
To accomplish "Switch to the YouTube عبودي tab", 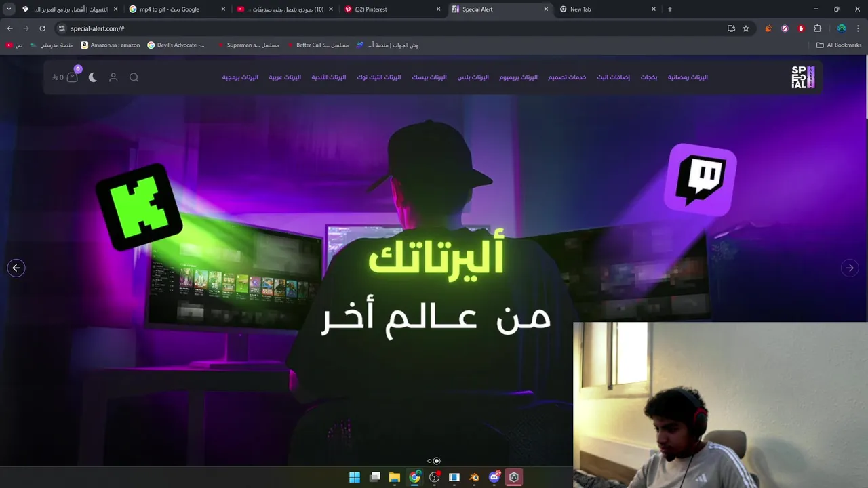I will 284,9.
